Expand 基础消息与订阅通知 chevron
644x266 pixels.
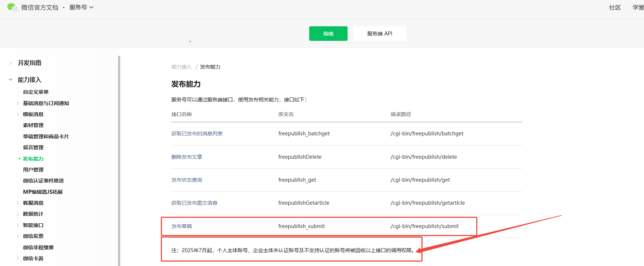18,103
